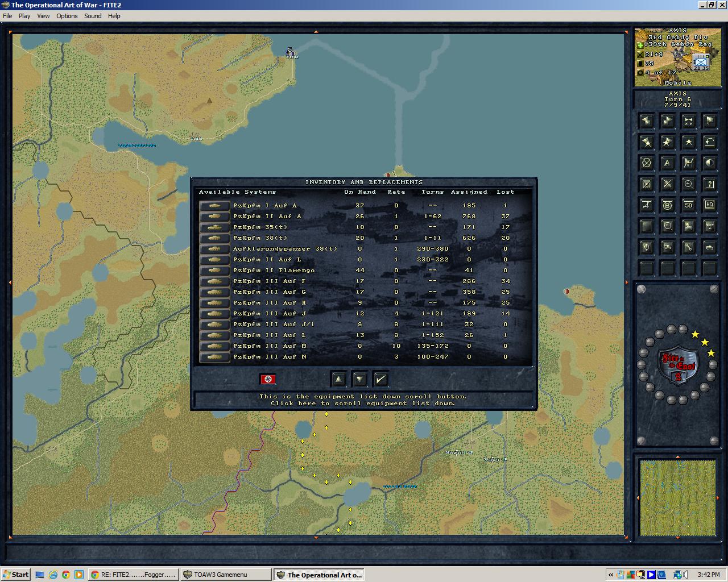Open the View menu
The height and width of the screenshot is (582, 728).
coord(43,16)
